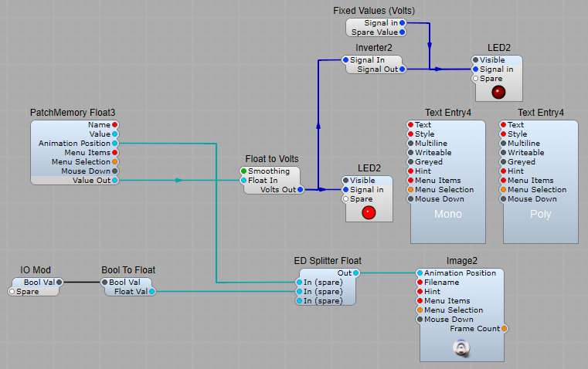Click the Float Val pin on Bool To Float

151,292
